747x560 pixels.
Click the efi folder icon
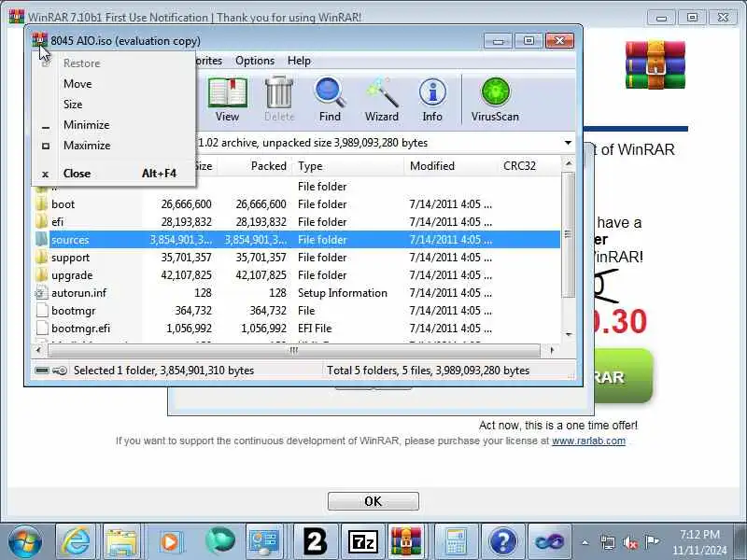[42, 222]
